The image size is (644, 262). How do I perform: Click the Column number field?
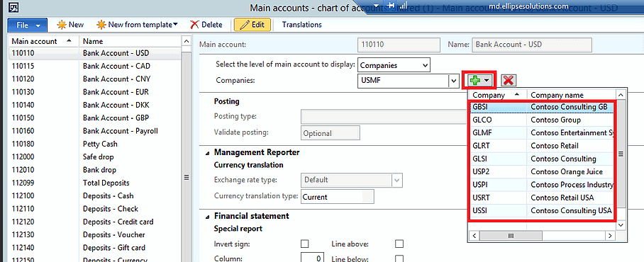tap(313, 258)
